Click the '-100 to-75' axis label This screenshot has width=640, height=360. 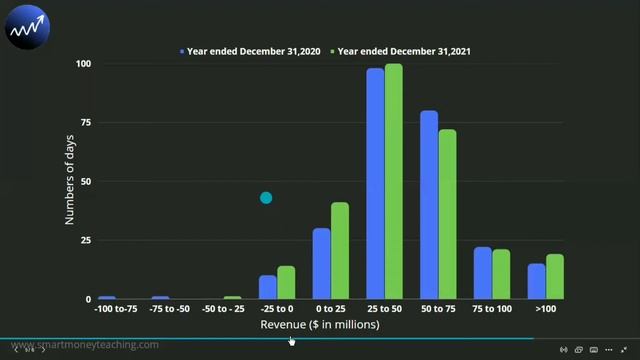[x=116, y=309]
